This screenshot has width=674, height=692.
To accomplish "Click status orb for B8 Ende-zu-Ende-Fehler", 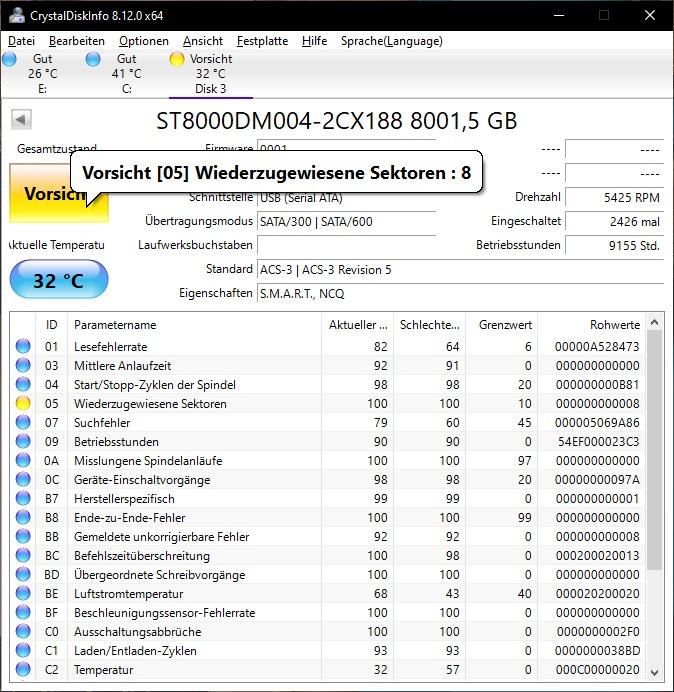I will coord(23,517).
